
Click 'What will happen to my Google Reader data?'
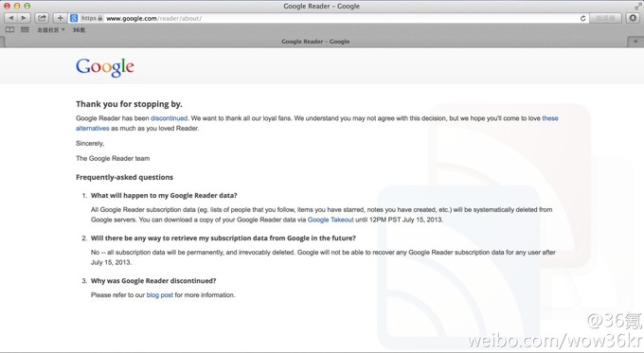point(164,195)
